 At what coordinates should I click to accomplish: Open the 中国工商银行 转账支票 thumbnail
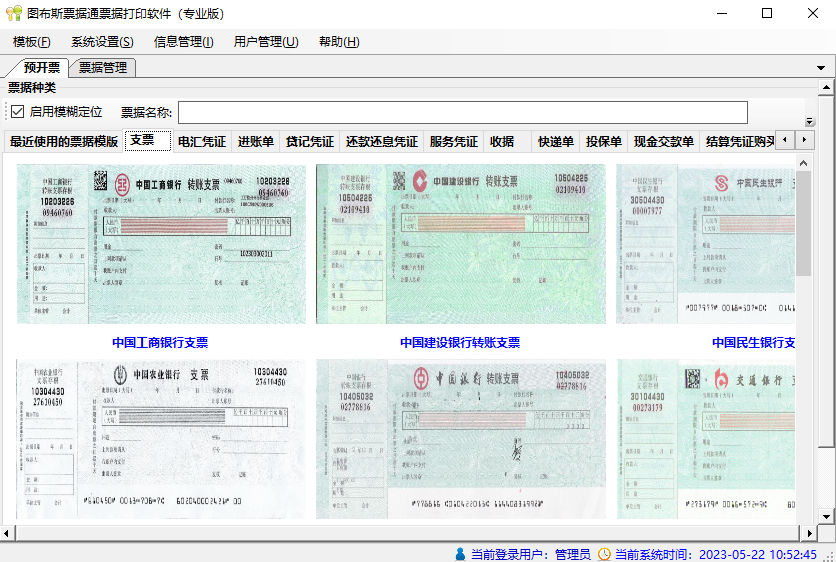162,244
